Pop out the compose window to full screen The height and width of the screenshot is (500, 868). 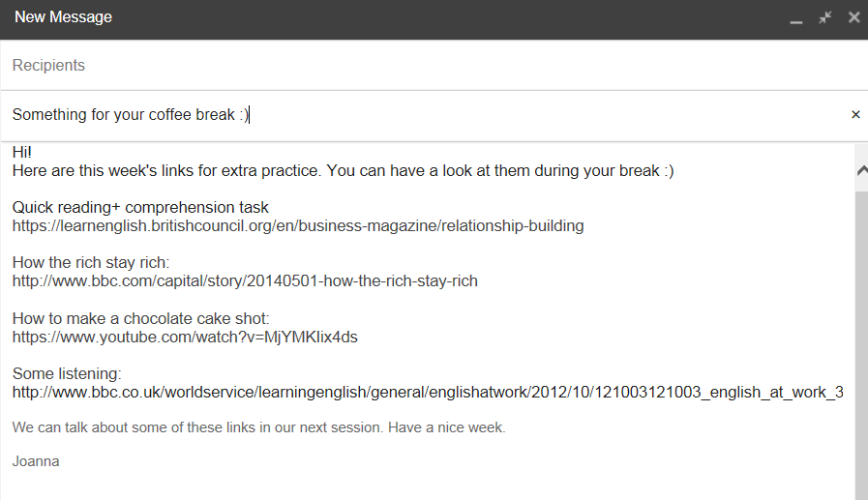824,17
